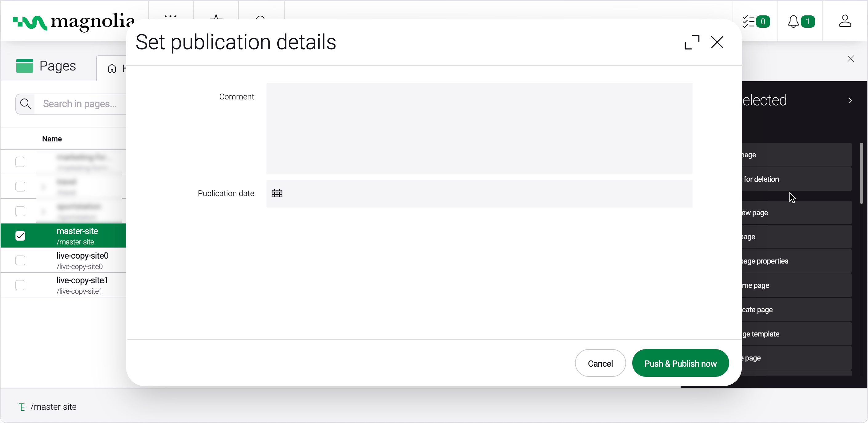Click the Magnolia logo
The height and width of the screenshot is (423, 868).
click(x=73, y=22)
